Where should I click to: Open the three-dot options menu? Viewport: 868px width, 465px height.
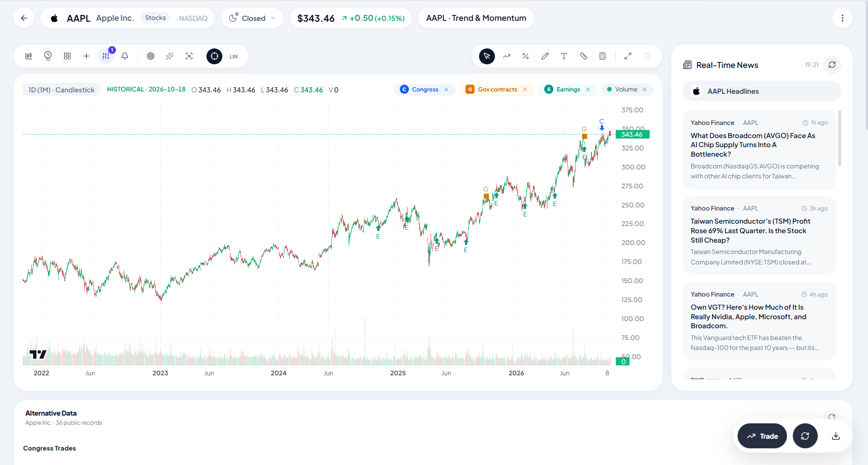[x=843, y=18]
